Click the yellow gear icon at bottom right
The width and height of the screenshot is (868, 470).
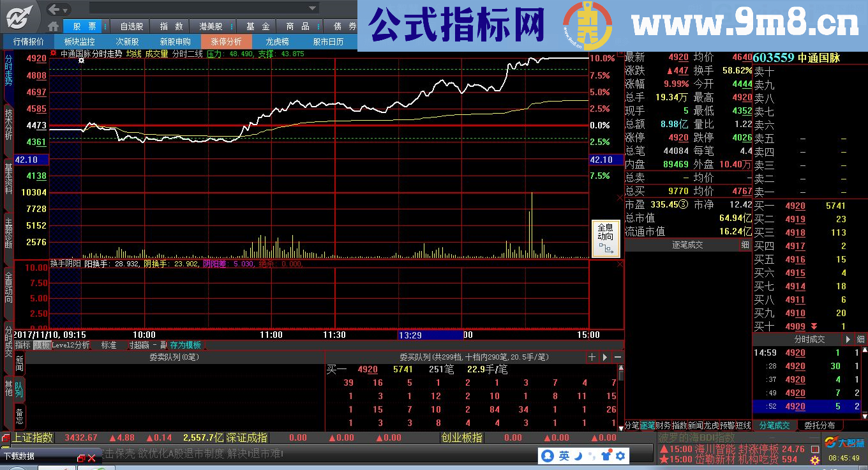point(816,460)
